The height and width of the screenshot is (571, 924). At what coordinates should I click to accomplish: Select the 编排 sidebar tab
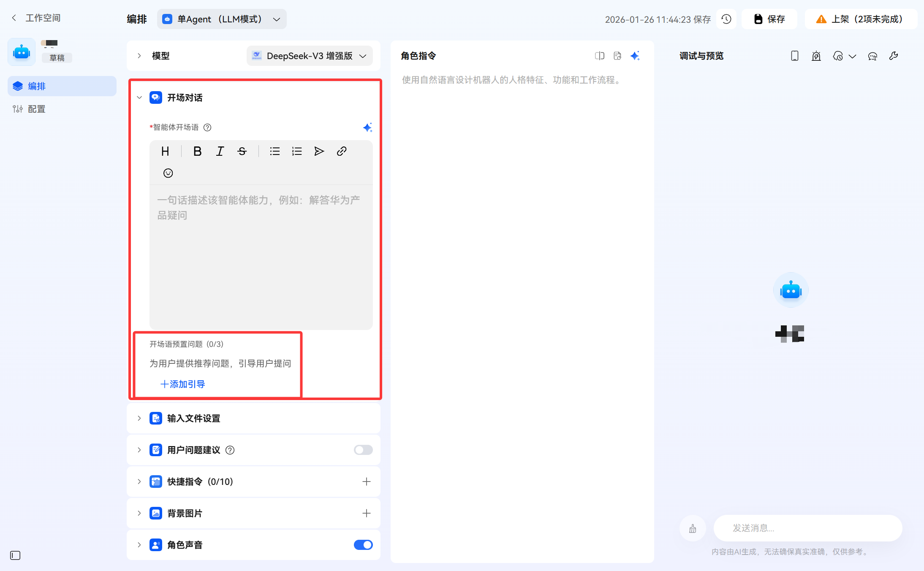point(36,86)
